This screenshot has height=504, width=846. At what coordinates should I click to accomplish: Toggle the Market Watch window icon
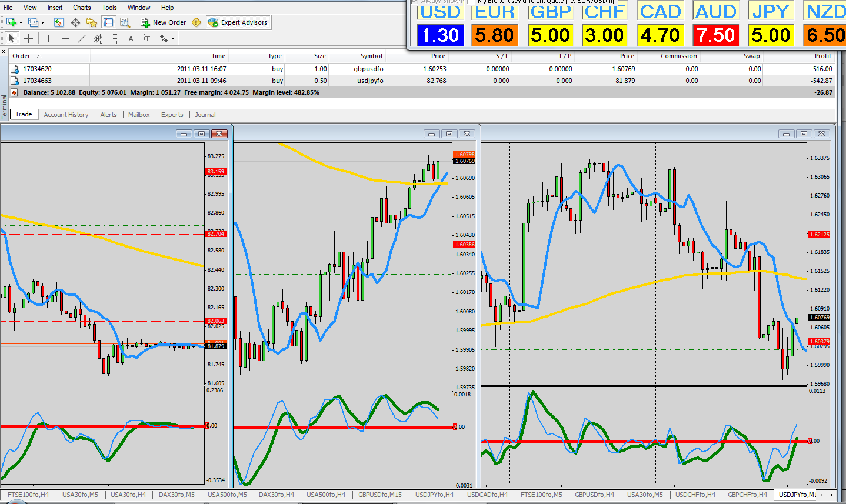coord(58,22)
